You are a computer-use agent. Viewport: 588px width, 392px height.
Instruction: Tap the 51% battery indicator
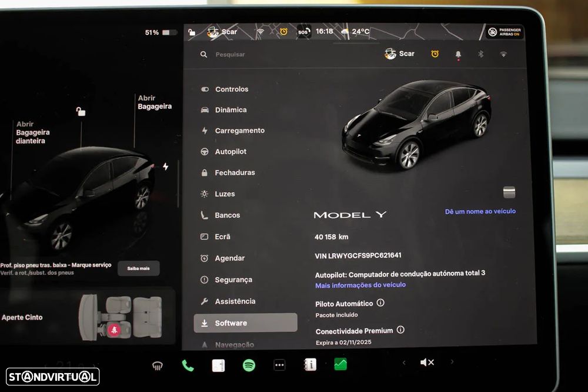(x=161, y=33)
